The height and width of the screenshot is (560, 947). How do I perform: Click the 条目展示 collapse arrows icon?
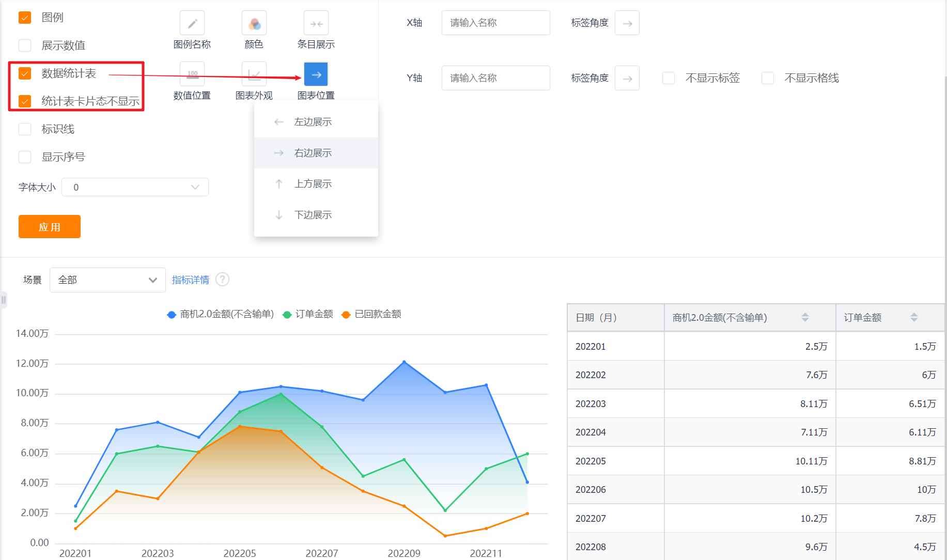316,23
